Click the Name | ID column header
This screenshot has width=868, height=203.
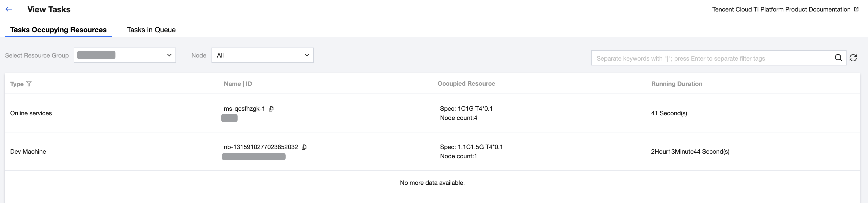[238, 84]
